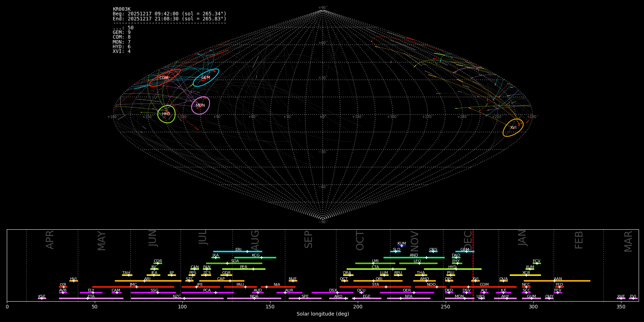Click the PER shower label in timeline

point(244,267)
